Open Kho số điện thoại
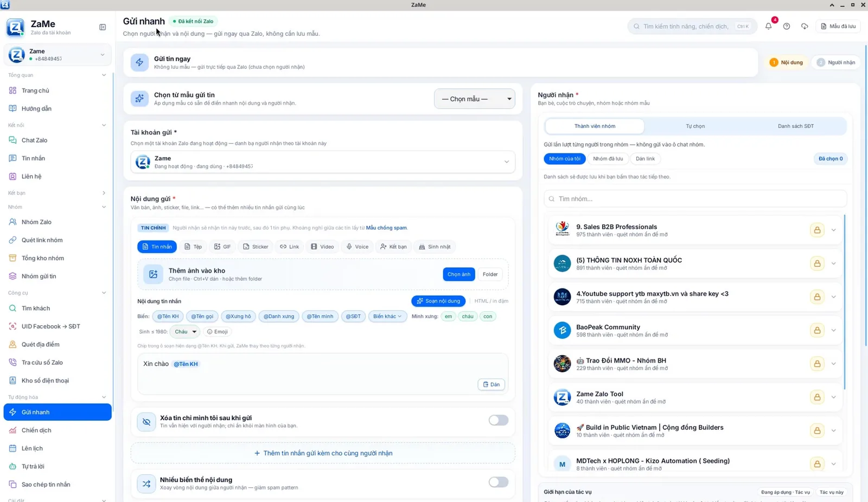 pyautogui.click(x=58, y=381)
